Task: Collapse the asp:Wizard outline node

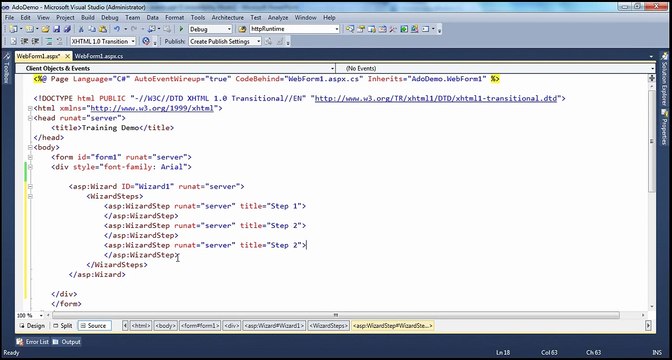Action: (x=30, y=186)
